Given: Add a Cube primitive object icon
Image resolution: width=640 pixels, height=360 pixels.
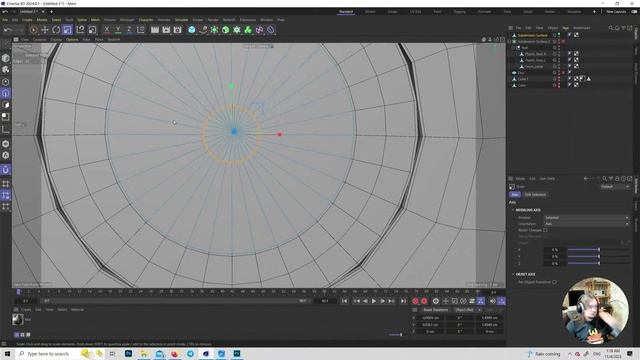Looking at the screenshot, I should coord(192,30).
